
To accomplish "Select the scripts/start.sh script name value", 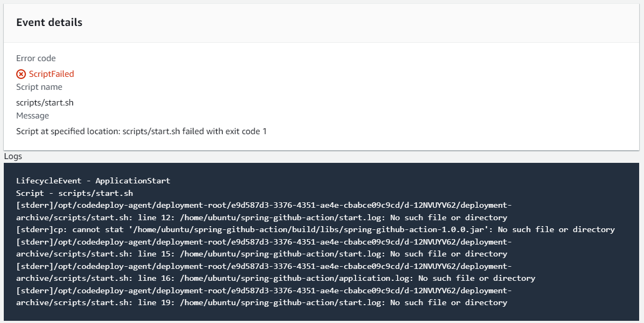I will (45, 102).
